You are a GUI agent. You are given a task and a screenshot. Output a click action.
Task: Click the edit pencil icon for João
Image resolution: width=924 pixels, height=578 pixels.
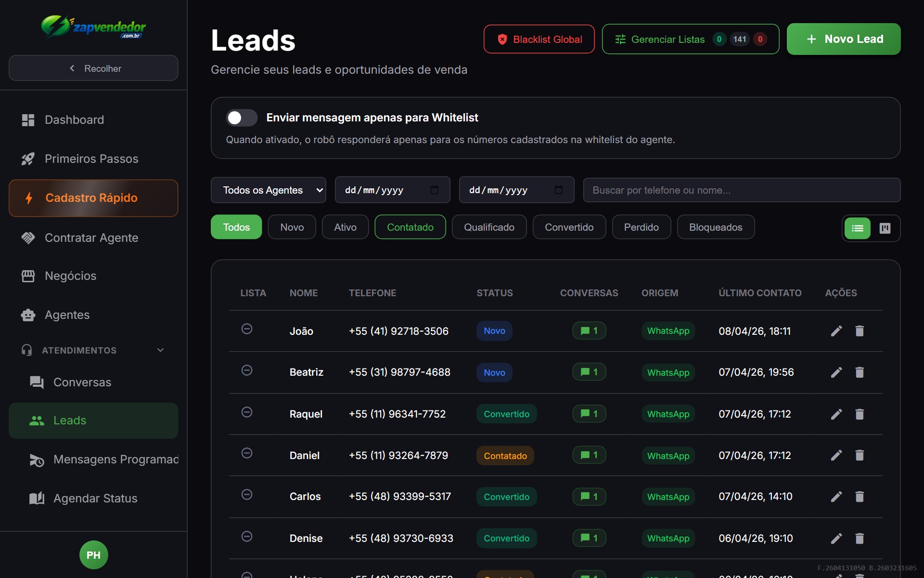tap(836, 331)
